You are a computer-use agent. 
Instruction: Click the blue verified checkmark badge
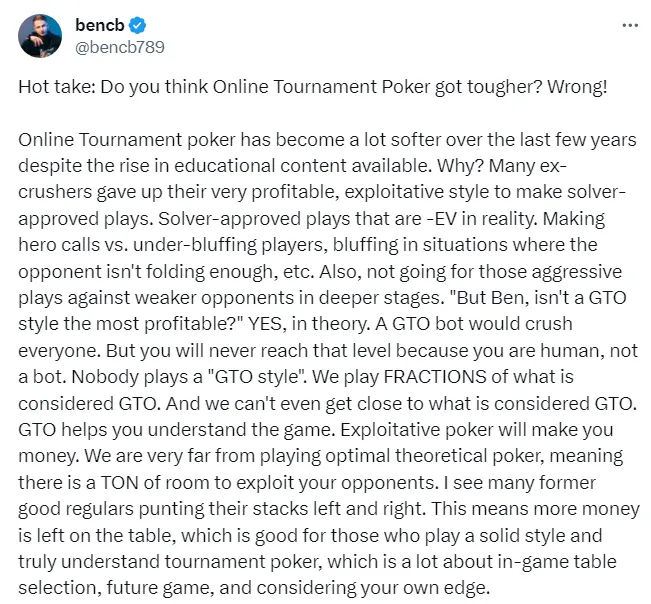coord(140,25)
